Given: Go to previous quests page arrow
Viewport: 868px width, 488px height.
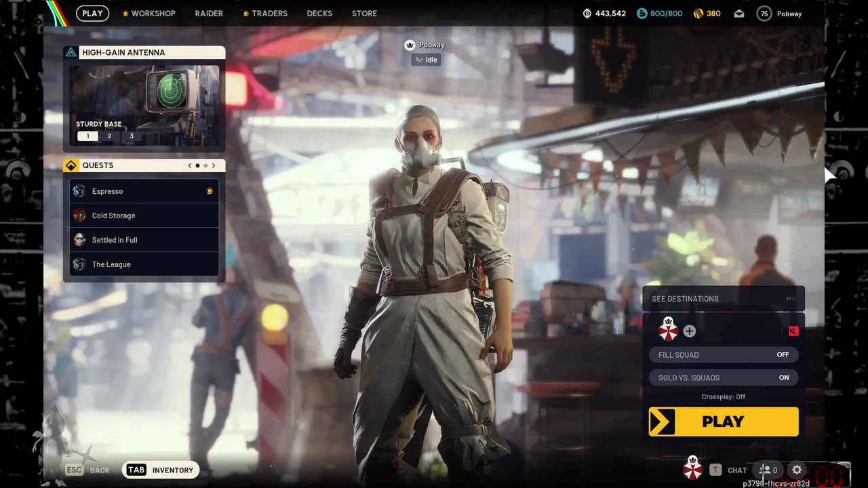Looking at the screenshot, I should click(x=190, y=165).
